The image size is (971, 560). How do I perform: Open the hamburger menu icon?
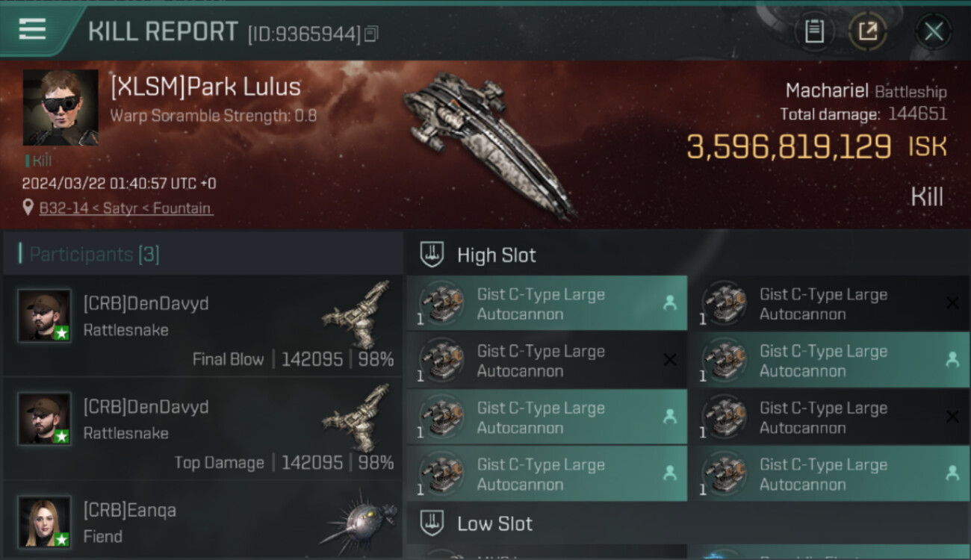click(32, 29)
